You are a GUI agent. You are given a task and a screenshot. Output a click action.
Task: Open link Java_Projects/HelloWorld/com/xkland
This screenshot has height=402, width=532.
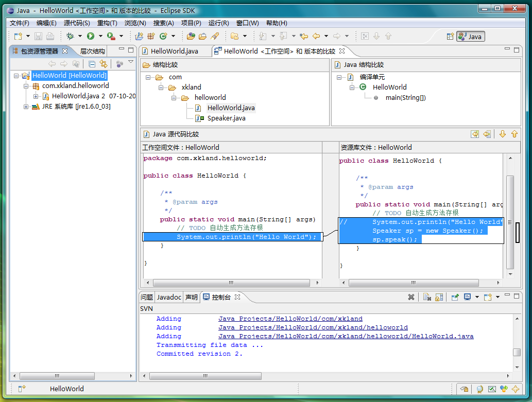click(x=290, y=319)
